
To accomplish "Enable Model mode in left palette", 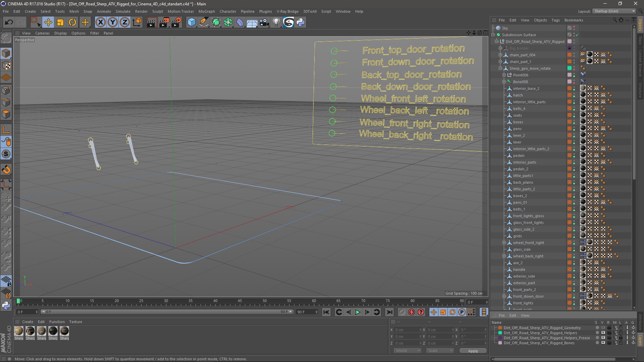I will (x=6, y=53).
